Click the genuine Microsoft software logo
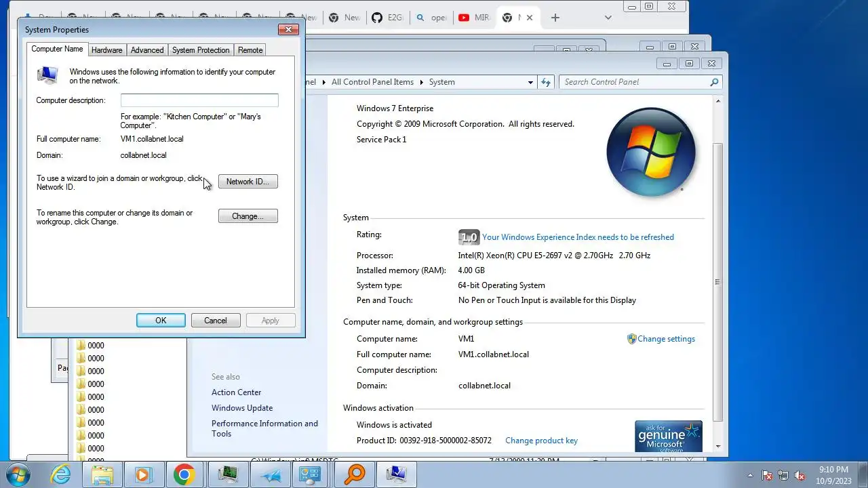868x488 pixels. 668,436
